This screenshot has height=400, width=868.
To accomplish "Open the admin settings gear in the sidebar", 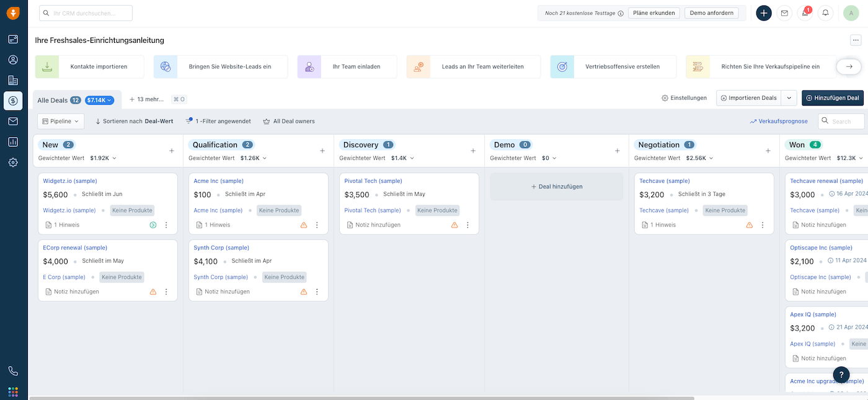I will point(13,162).
